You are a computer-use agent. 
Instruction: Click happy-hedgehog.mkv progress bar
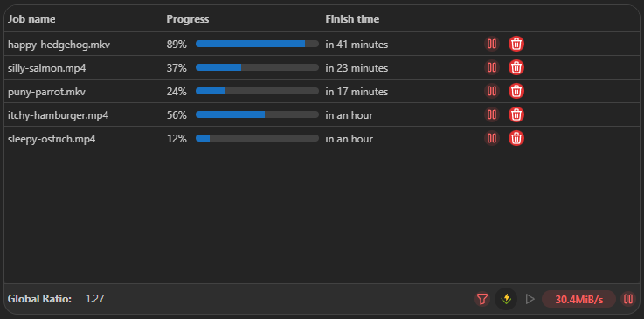[257, 44]
